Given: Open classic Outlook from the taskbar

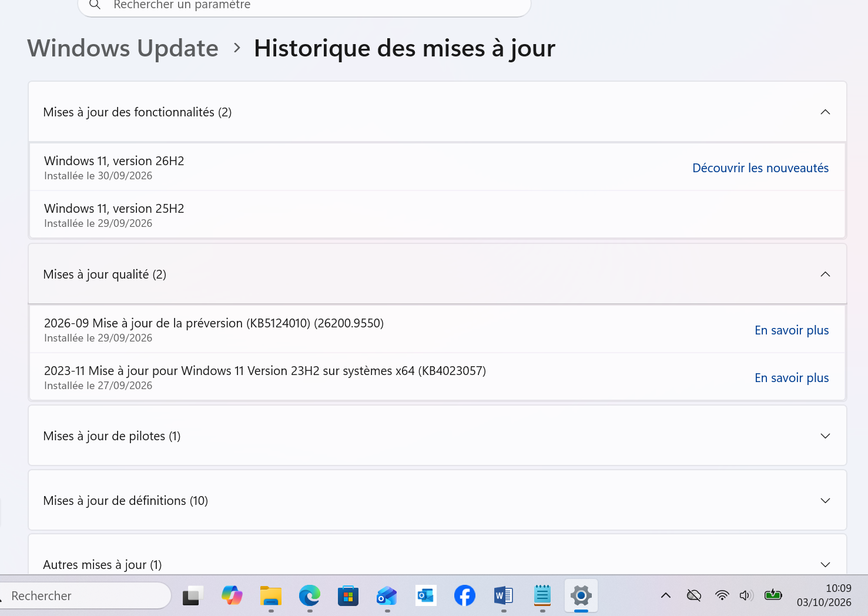Looking at the screenshot, I should (x=426, y=596).
